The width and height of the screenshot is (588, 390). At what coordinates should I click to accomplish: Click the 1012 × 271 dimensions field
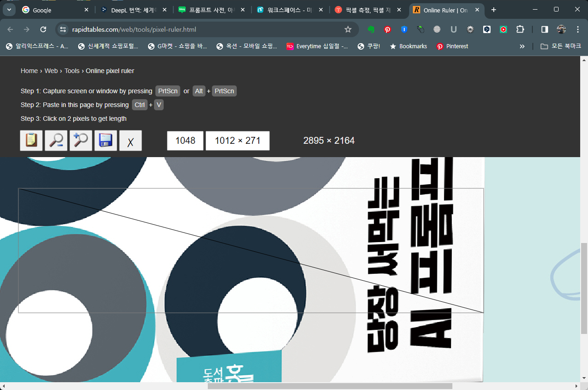pos(238,141)
